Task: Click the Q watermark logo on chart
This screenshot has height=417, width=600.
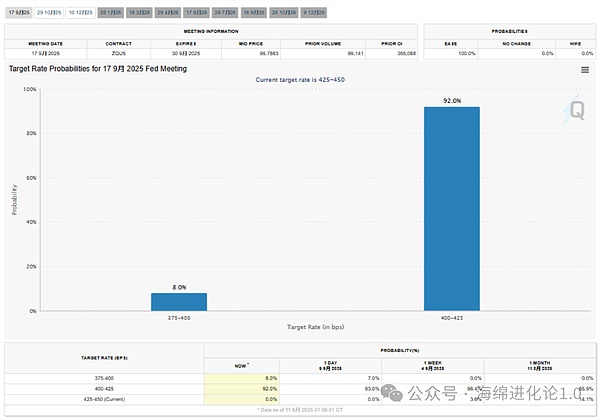Action: (x=576, y=110)
